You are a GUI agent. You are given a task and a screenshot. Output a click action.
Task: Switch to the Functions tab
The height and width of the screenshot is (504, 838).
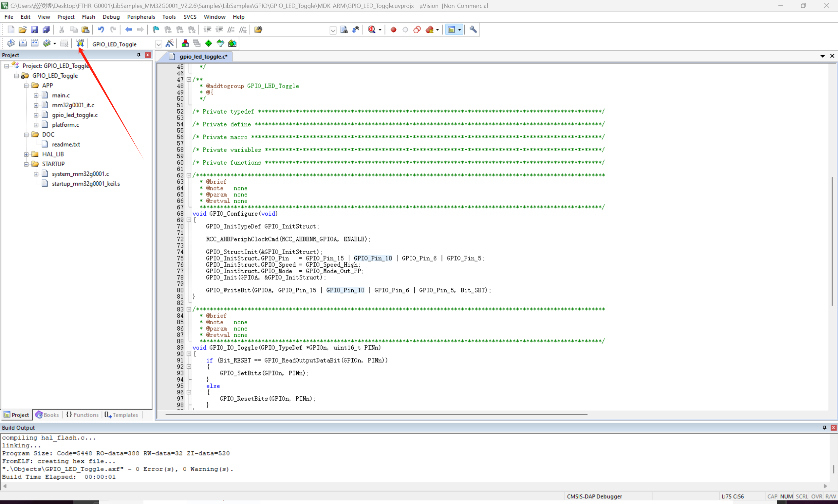pos(82,415)
